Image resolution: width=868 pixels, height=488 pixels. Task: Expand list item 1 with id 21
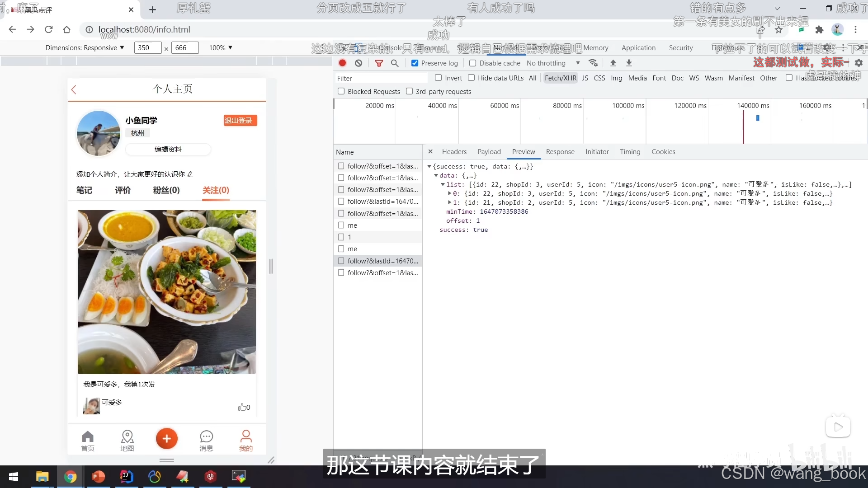click(449, 202)
